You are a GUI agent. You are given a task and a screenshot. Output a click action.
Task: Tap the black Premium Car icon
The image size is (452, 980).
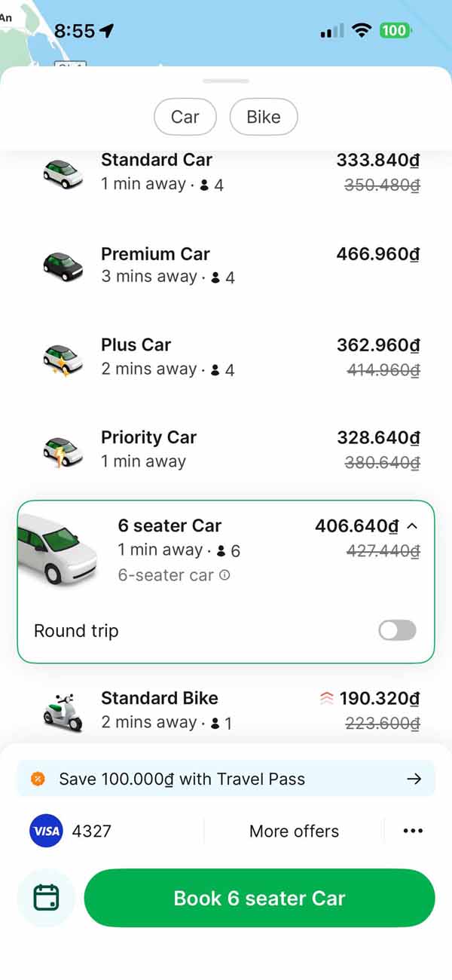[x=62, y=265]
